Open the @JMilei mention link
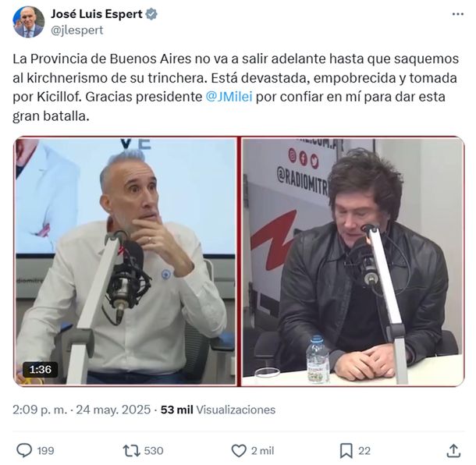The image size is (476, 465). (x=229, y=97)
